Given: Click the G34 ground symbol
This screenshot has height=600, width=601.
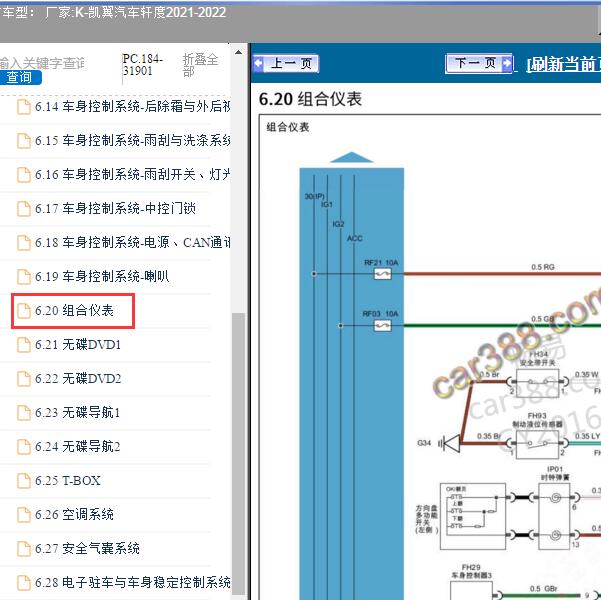Looking at the screenshot, I should [x=451, y=444].
